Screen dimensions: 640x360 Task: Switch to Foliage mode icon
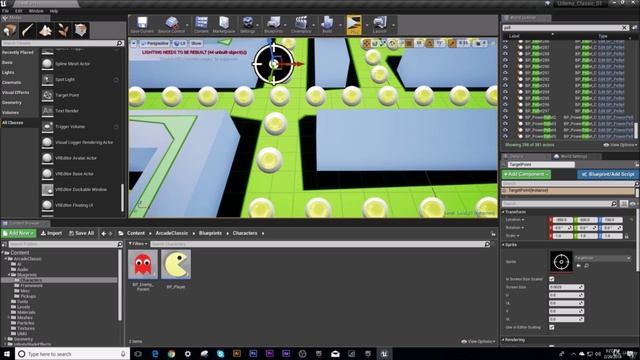(63, 30)
